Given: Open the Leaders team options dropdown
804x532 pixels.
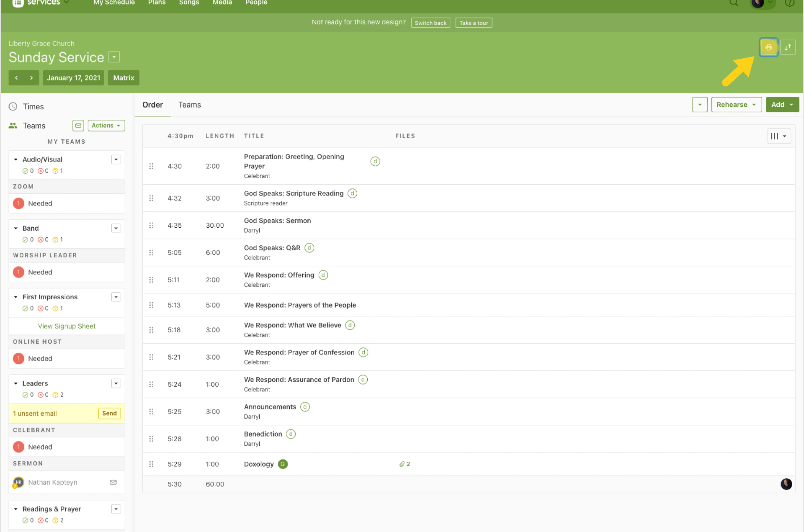Looking at the screenshot, I should pyautogui.click(x=116, y=383).
